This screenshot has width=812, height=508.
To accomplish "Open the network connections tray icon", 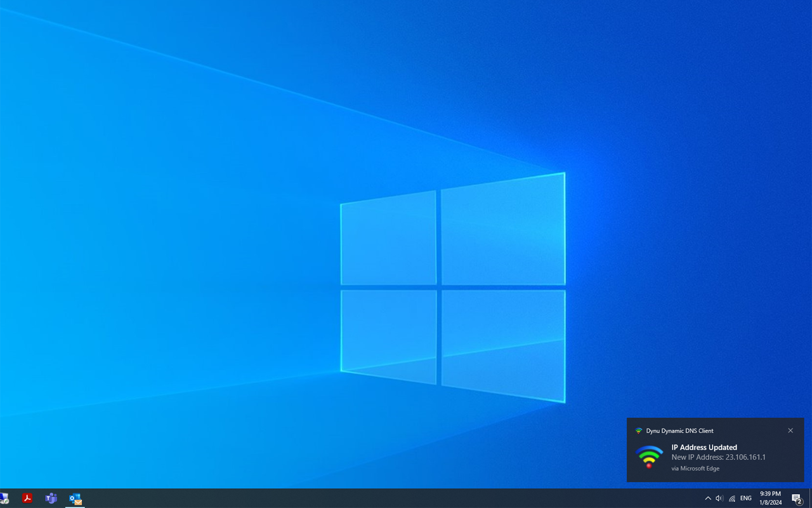I will (732, 498).
